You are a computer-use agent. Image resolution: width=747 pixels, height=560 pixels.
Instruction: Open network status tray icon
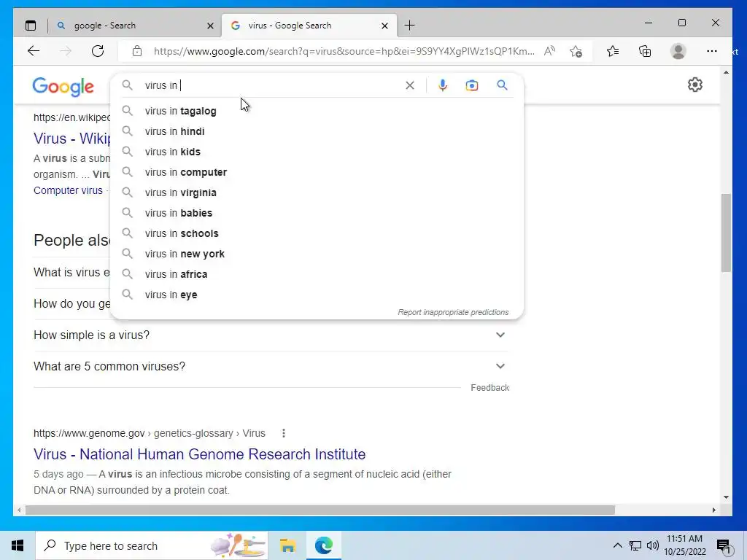[x=635, y=545]
